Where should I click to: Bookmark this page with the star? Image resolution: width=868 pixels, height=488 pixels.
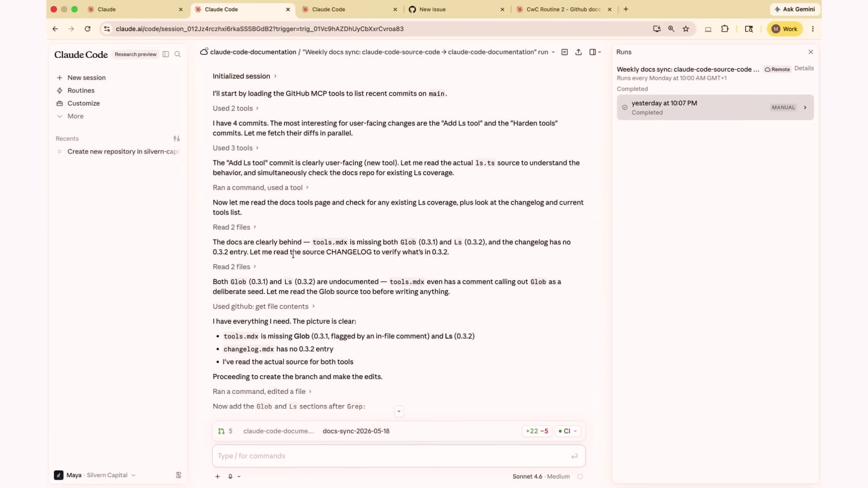tap(686, 29)
